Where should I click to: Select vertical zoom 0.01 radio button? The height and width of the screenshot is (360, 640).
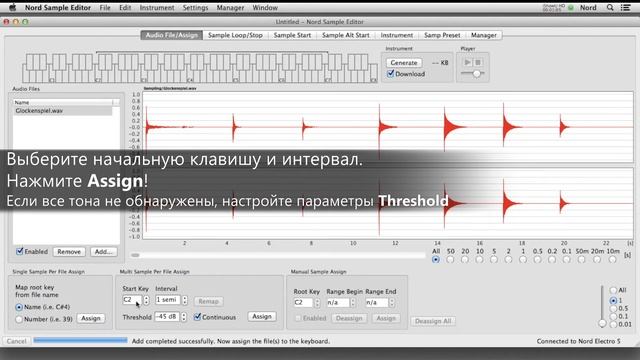coord(613,324)
